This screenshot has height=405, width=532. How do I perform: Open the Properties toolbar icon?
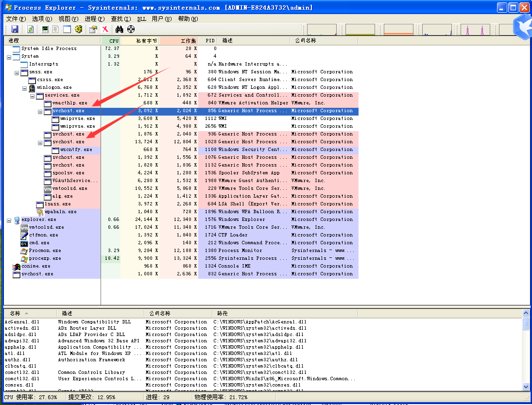(x=93, y=29)
